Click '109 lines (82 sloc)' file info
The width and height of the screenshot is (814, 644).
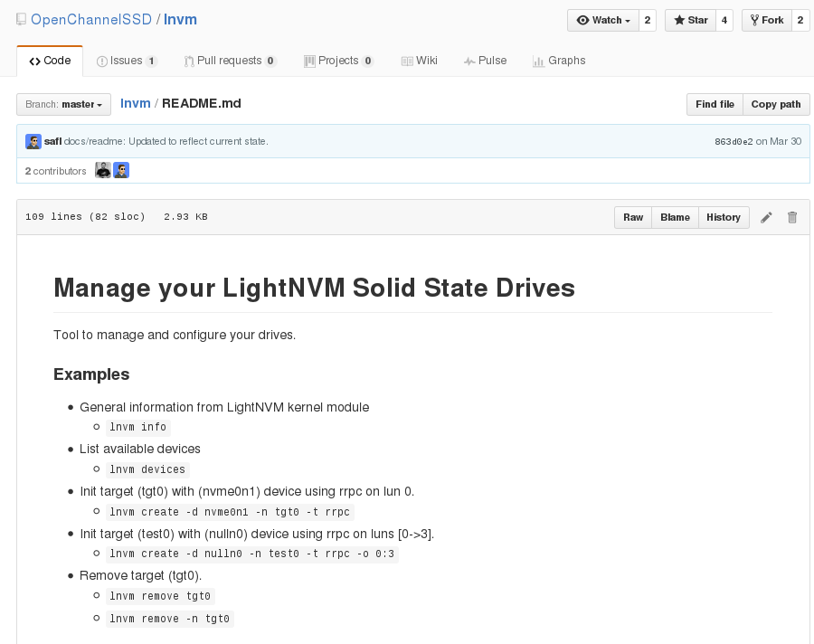pyautogui.click(x=85, y=216)
